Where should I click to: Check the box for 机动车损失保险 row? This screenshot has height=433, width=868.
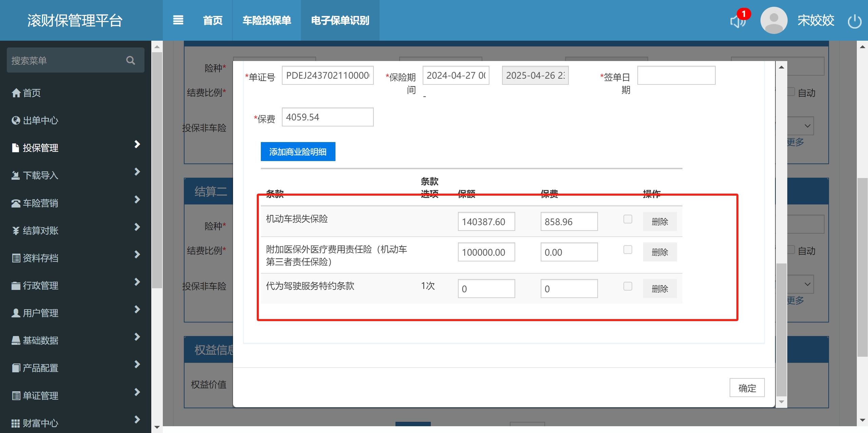[x=628, y=219]
